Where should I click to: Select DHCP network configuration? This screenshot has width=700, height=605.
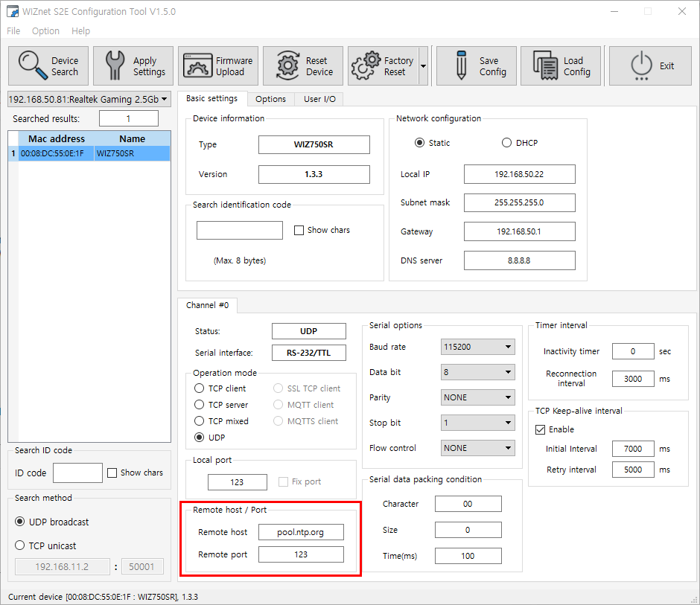pyautogui.click(x=506, y=143)
